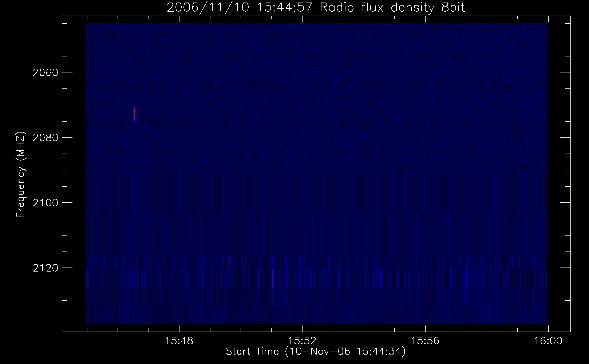The height and width of the screenshot is (364, 589).
Task: Click the striped band just below 2120 MHz
Action: point(316,278)
